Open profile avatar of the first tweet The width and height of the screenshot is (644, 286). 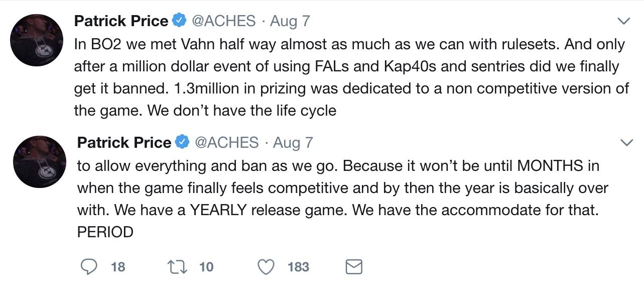(x=37, y=40)
